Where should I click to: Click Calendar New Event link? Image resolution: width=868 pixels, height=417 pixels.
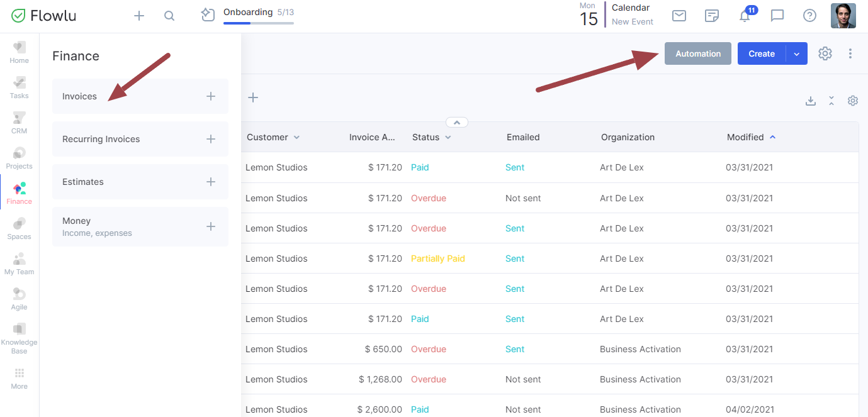tap(633, 21)
